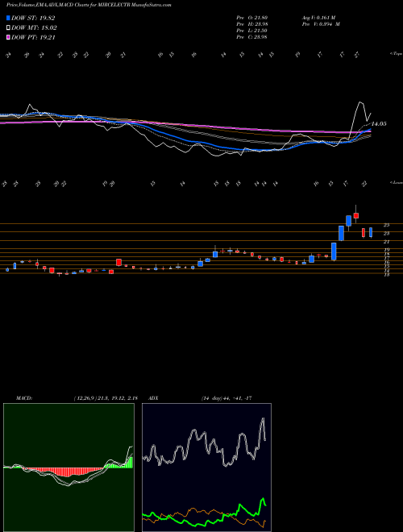403x532 pixels.
Task: Click the chart title mentioning MIRCELECTR MunafaSutra.com
Action: [x=89, y=5]
